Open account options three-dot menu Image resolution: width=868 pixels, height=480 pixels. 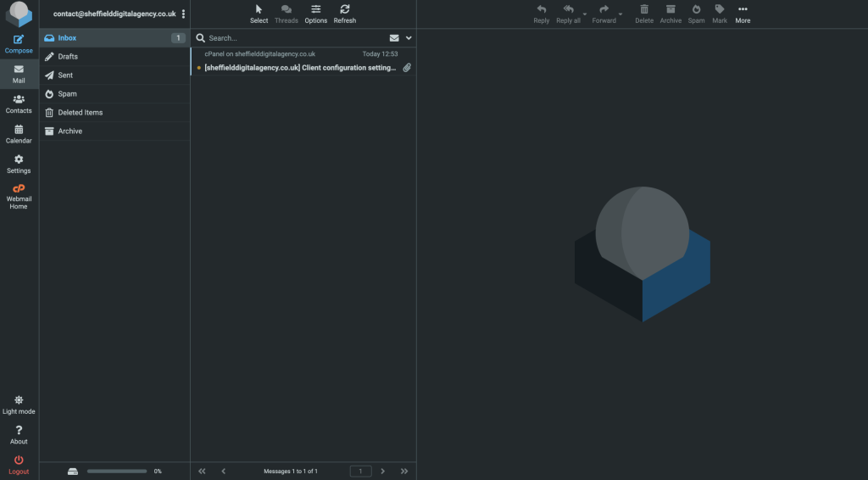pyautogui.click(x=183, y=14)
